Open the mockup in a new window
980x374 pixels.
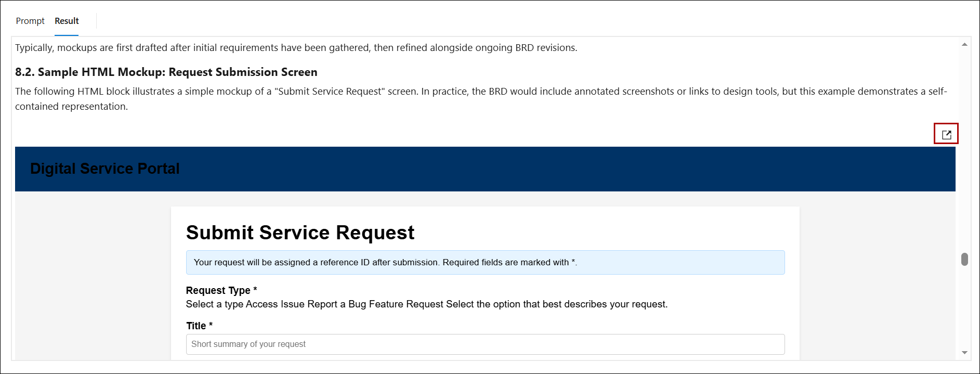(x=946, y=134)
